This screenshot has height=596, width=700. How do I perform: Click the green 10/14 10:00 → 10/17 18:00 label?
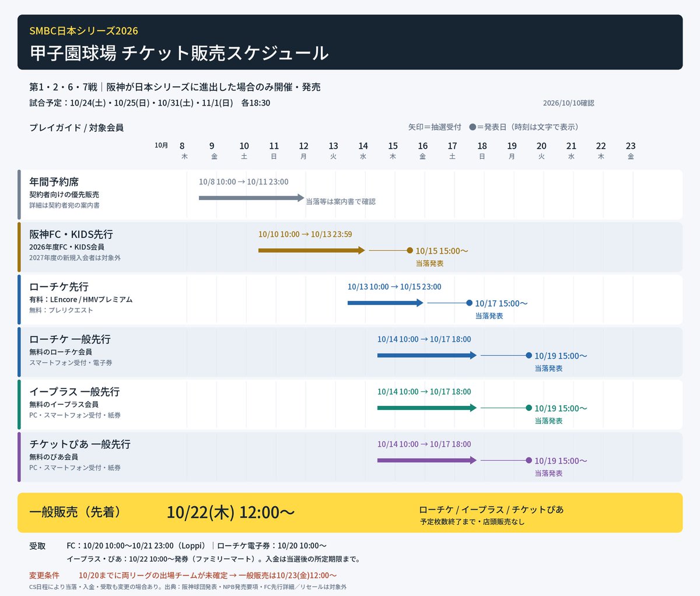pyautogui.click(x=424, y=391)
